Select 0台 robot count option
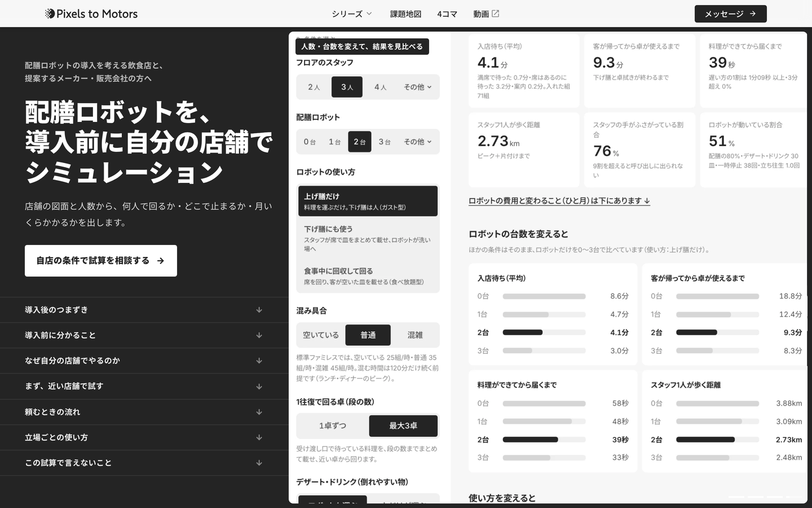This screenshot has height=508, width=812. 310,142
